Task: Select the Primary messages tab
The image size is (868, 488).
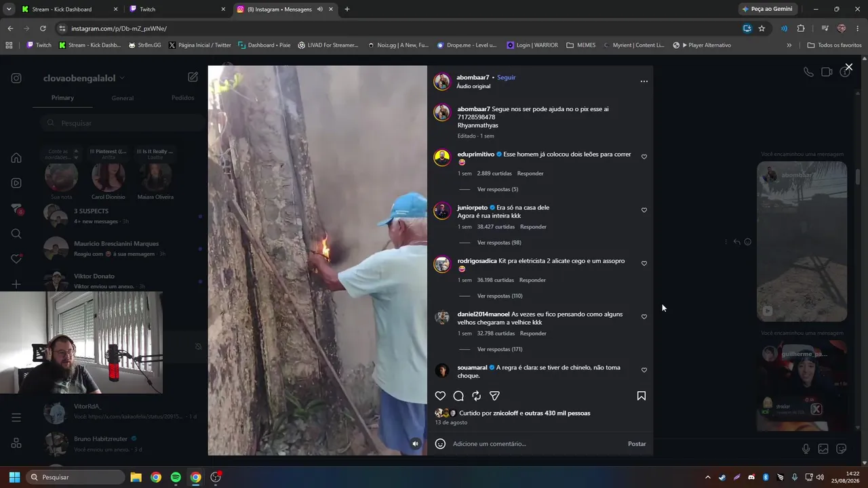Action: tap(62, 98)
